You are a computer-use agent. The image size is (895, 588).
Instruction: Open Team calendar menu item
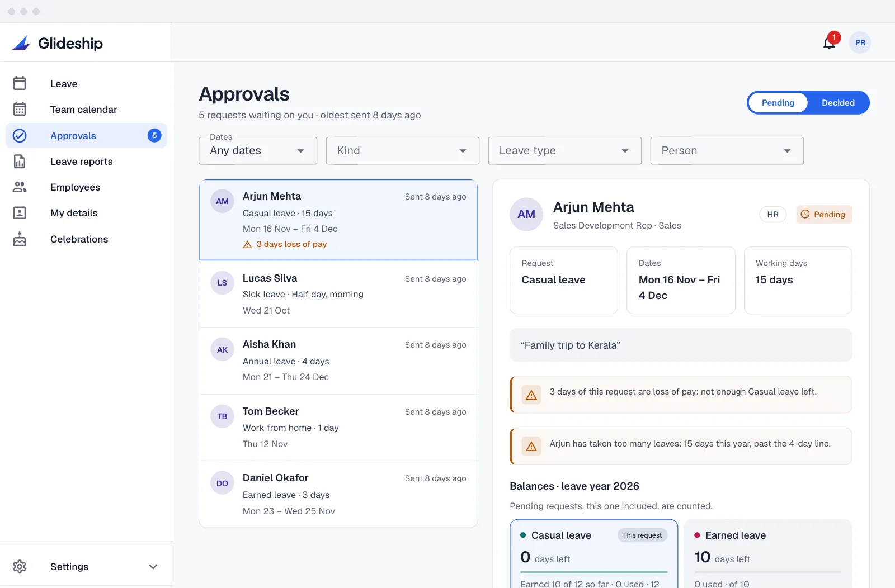pos(86,110)
